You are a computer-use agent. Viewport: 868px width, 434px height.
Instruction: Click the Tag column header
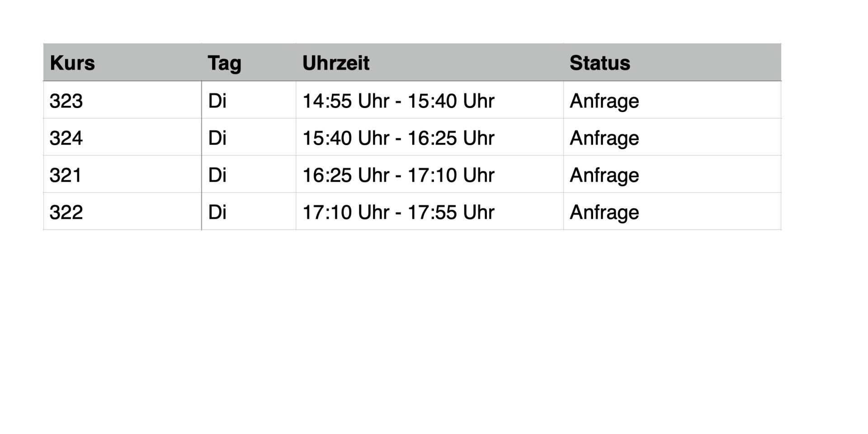click(224, 63)
